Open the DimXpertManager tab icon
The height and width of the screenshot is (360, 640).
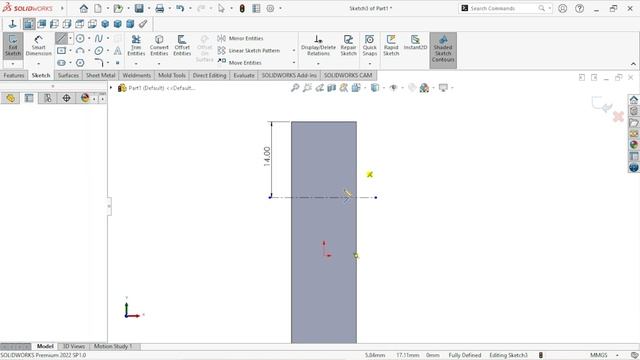(67, 98)
